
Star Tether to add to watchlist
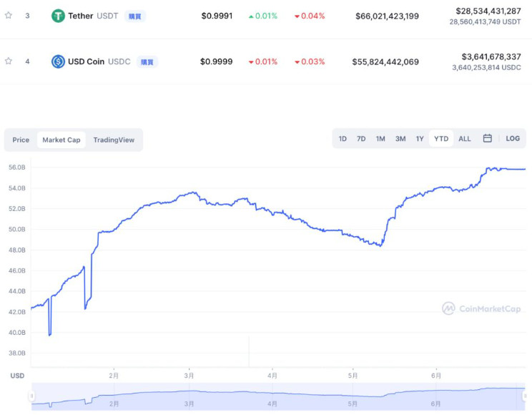(9, 15)
